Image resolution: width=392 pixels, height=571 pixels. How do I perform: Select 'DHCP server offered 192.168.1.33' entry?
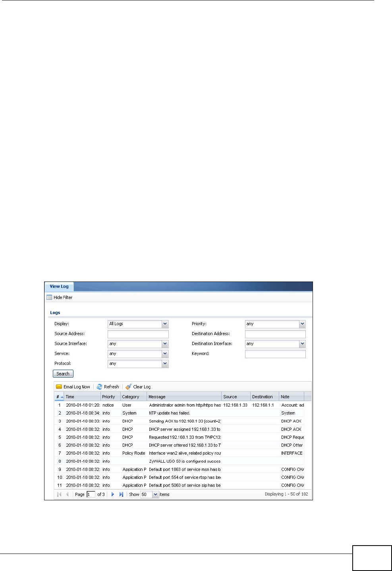[x=185, y=445]
